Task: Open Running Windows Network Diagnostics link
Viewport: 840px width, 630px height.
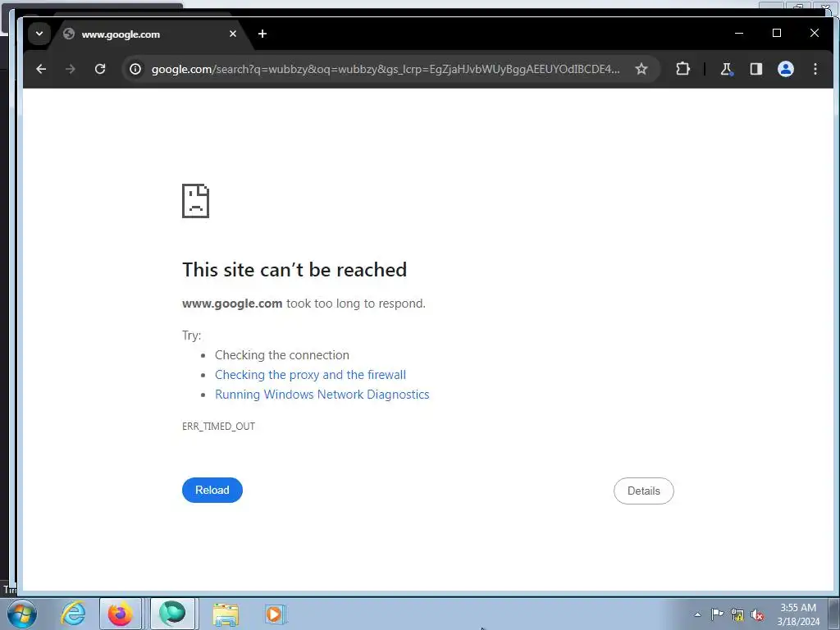Action: pyautogui.click(x=322, y=395)
